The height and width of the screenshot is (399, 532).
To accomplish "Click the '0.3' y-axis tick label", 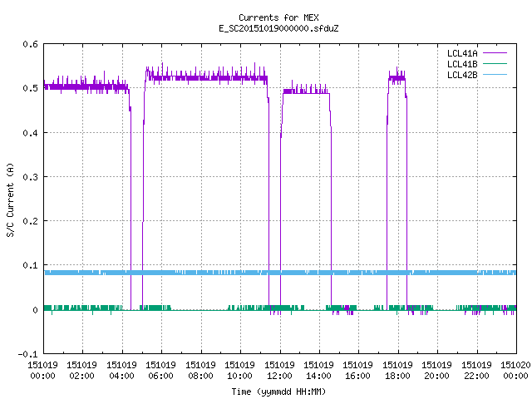I will click(30, 177).
